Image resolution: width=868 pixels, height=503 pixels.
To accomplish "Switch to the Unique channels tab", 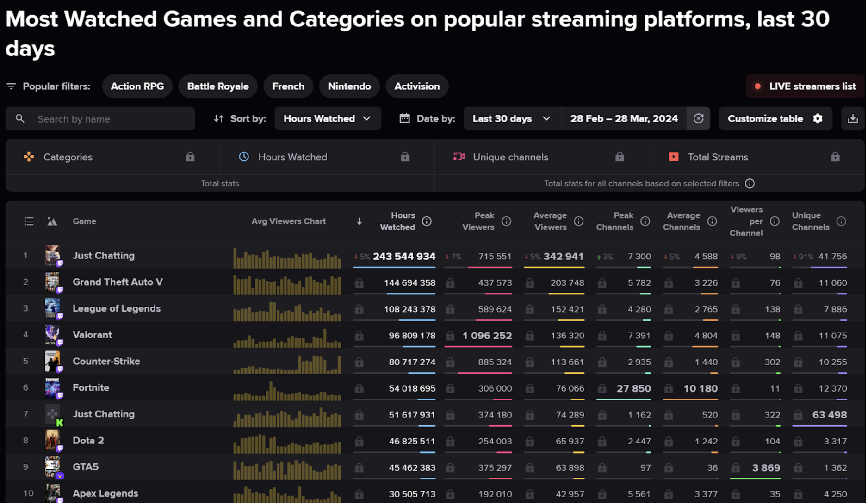I will click(x=510, y=157).
